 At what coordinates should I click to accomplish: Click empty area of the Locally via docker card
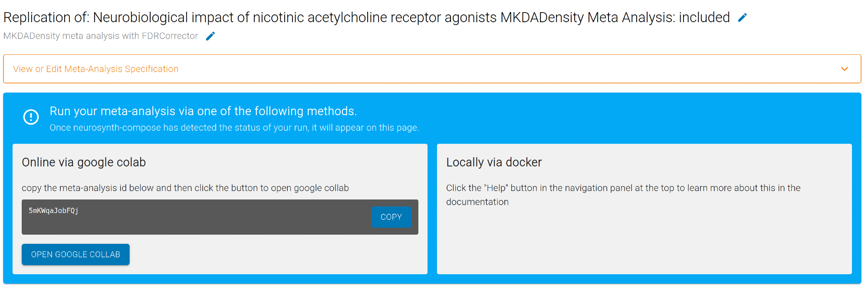644,243
